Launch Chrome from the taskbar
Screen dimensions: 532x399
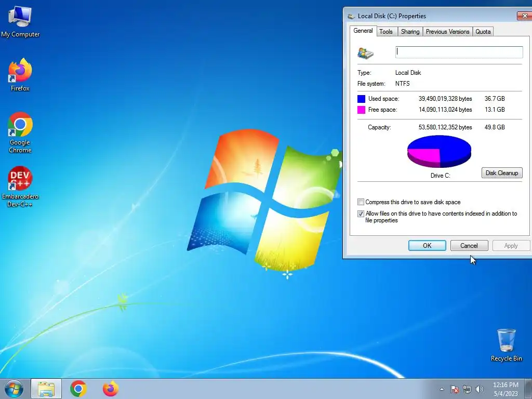78,389
